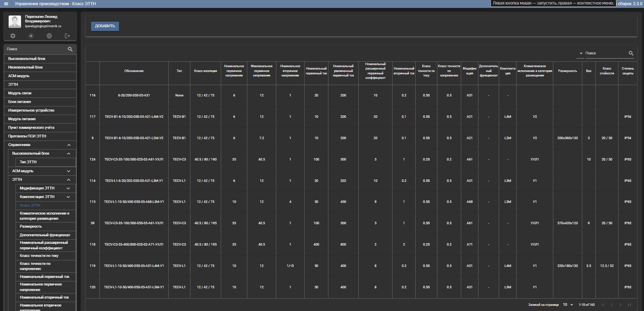Click into the table Поиск field
Viewport: 644px width, 311px height.
point(606,53)
